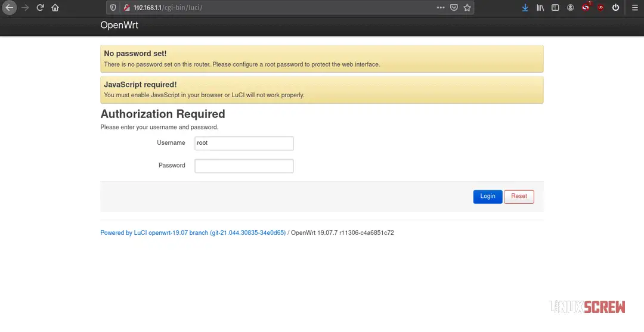Click the browser forward arrow

click(25, 7)
